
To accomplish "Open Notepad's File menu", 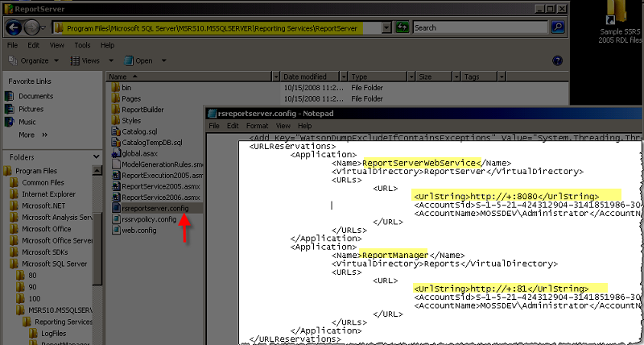I will (x=214, y=126).
